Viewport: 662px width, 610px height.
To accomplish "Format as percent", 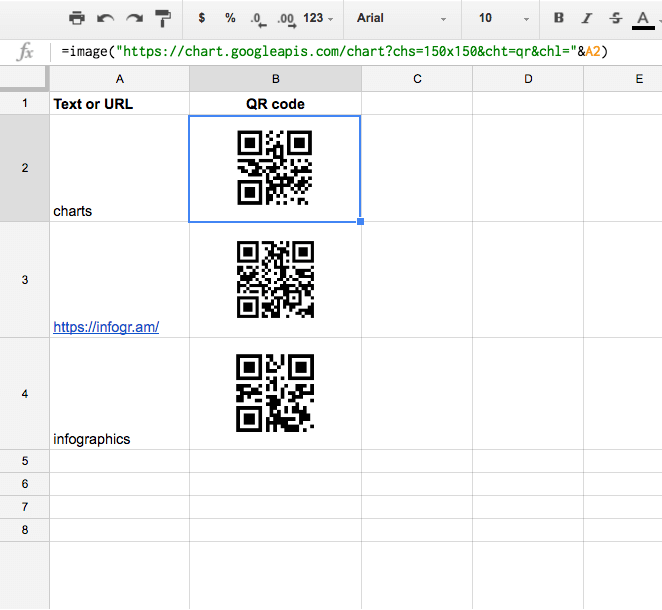I will point(230,18).
